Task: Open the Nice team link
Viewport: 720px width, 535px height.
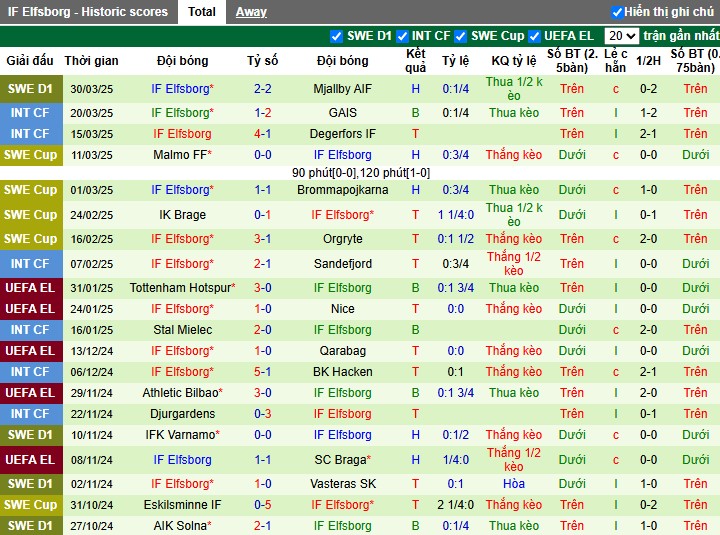Action: [343, 309]
